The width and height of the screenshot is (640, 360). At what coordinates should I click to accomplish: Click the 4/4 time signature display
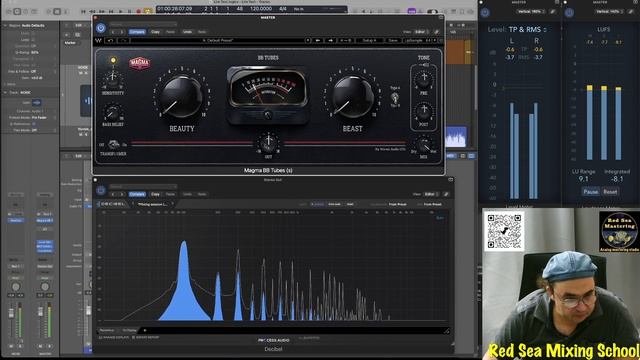click(282, 9)
